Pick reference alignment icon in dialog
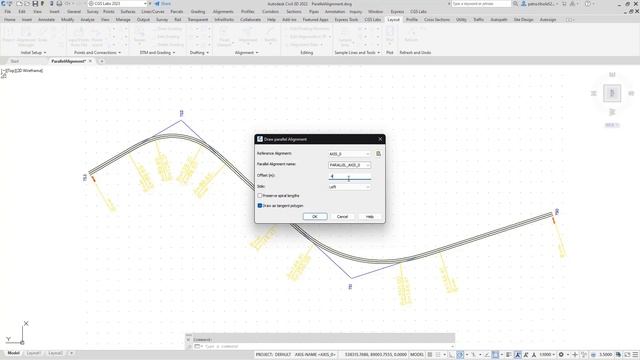640x360 pixels. 378,154
